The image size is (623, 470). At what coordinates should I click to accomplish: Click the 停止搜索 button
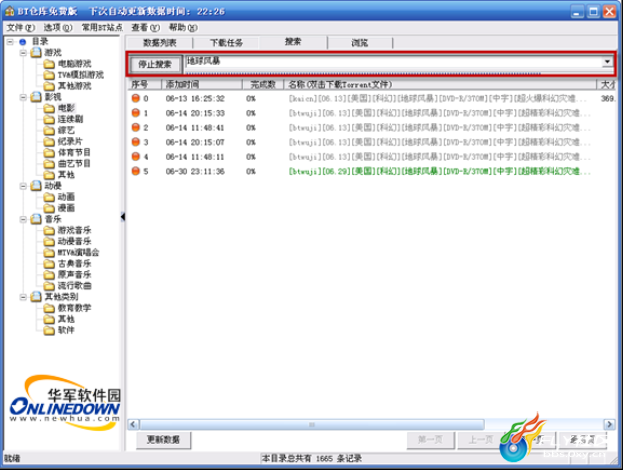pyautogui.click(x=155, y=64)
